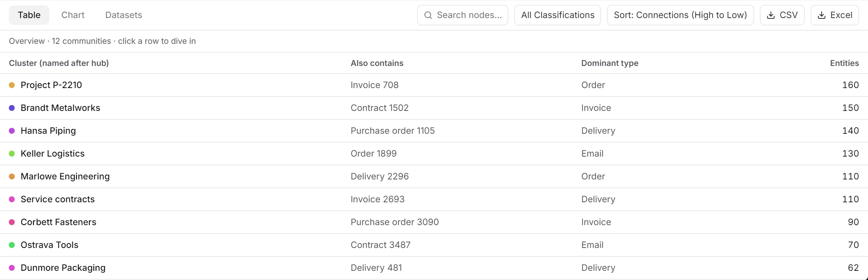Click the Search nodes input field
The image size is (868, 280).
tap(463, 15)
